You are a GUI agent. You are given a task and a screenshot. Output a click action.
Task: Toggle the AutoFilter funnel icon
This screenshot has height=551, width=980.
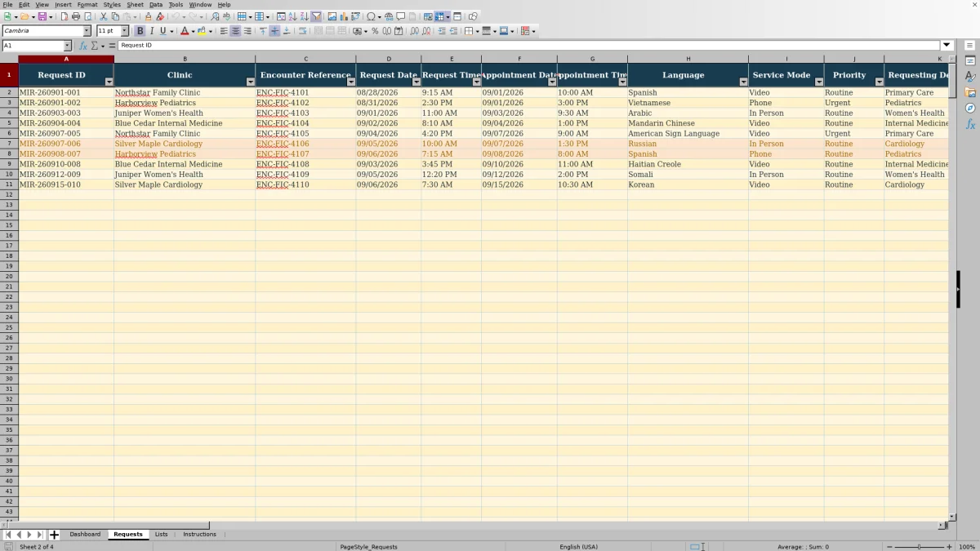(x=316, y=16)
